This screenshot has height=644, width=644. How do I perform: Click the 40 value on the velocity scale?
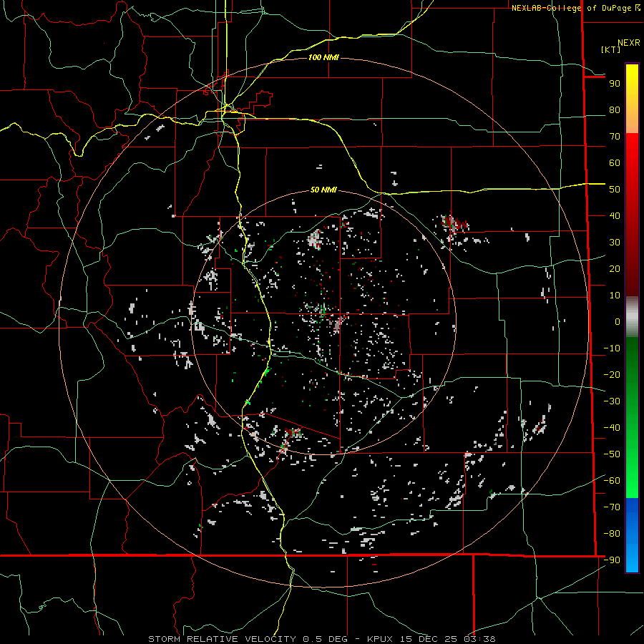tap(615, 216)
